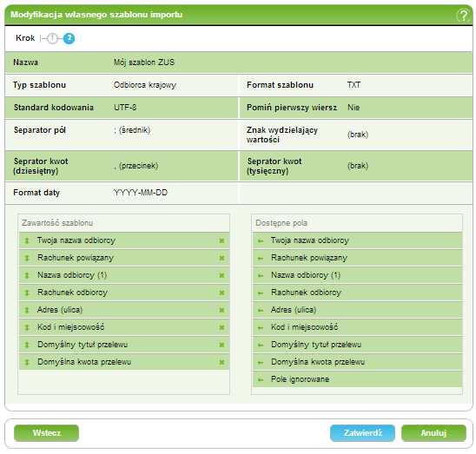Screen dimensions: 476x454
Task: Click reorder handle of 'Domyślny tytuł przelewu' template row
Action: pos(27,345)
